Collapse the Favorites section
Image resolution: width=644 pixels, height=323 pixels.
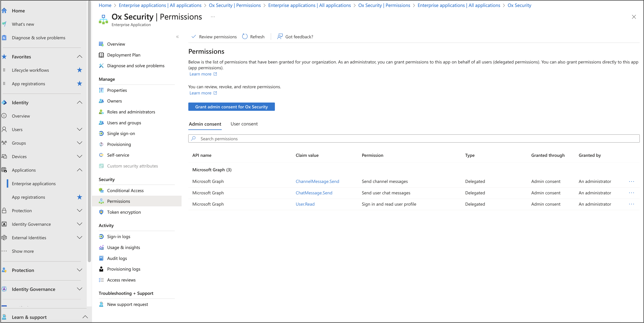[x=79, y=57]
